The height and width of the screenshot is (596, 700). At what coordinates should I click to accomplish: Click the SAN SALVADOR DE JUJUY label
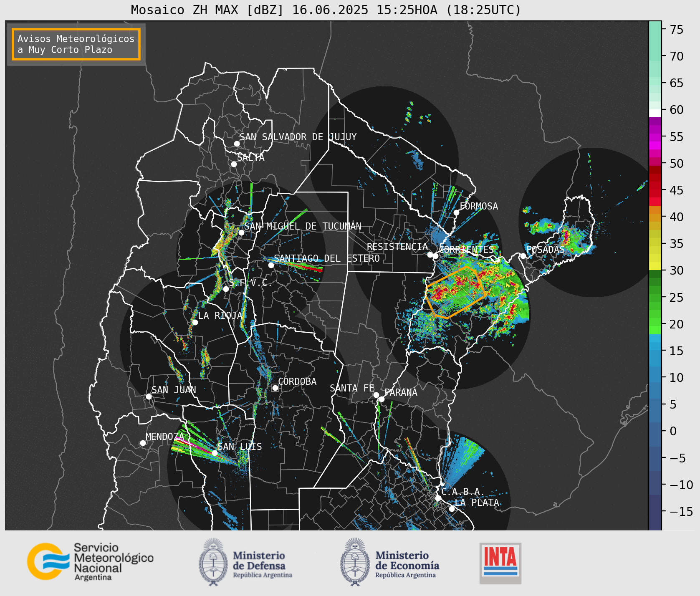[x=298, y=137]
